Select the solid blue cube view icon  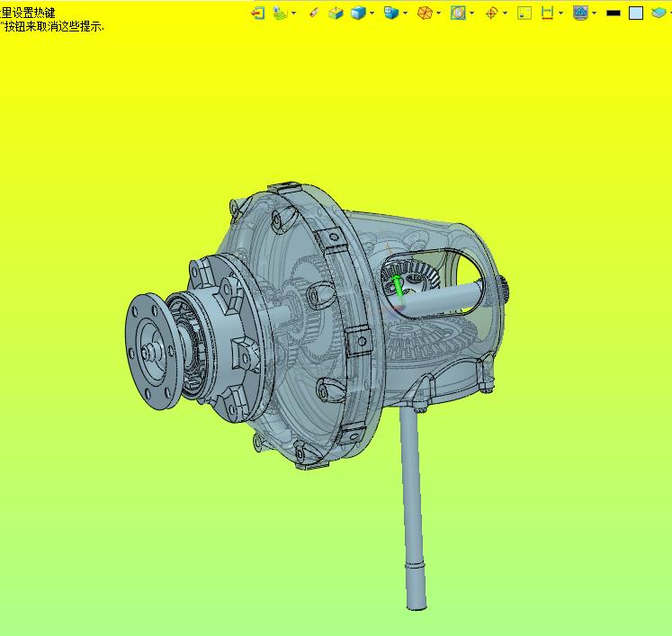(358, 13)
